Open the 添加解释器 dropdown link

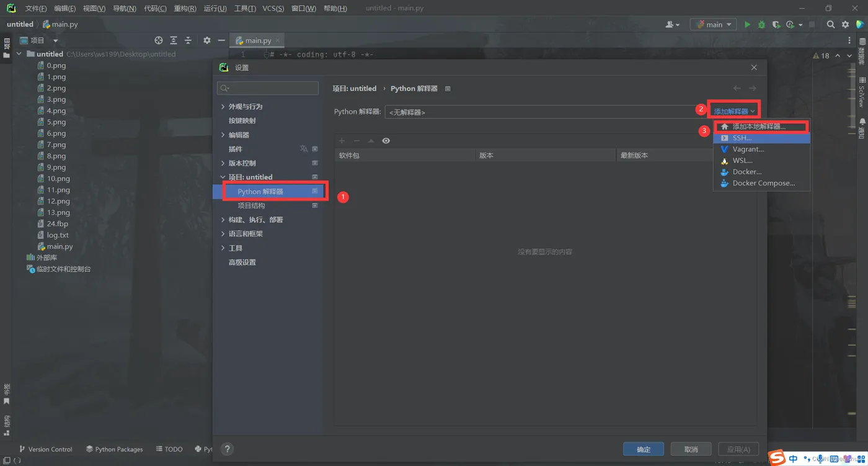point(734,112)
